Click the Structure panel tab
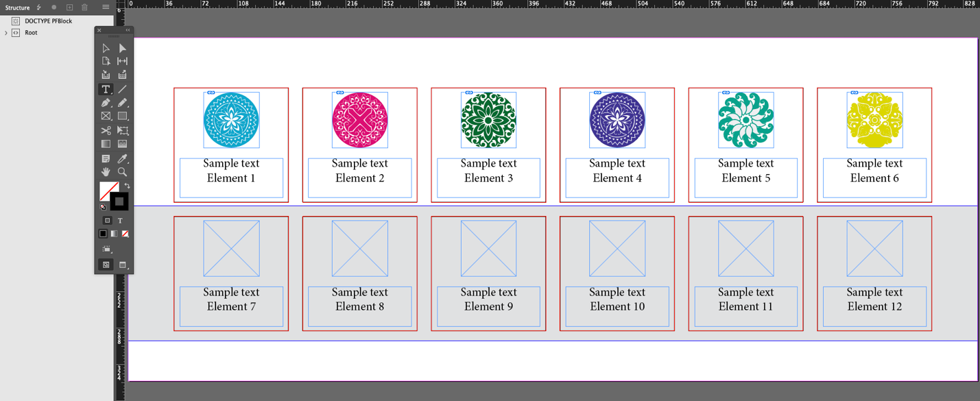 tap(17, 8)
